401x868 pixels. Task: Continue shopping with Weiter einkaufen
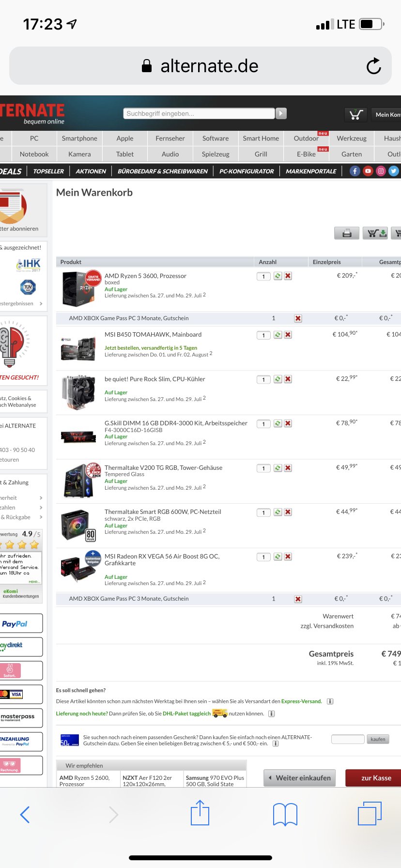click(x=300, y=778)
